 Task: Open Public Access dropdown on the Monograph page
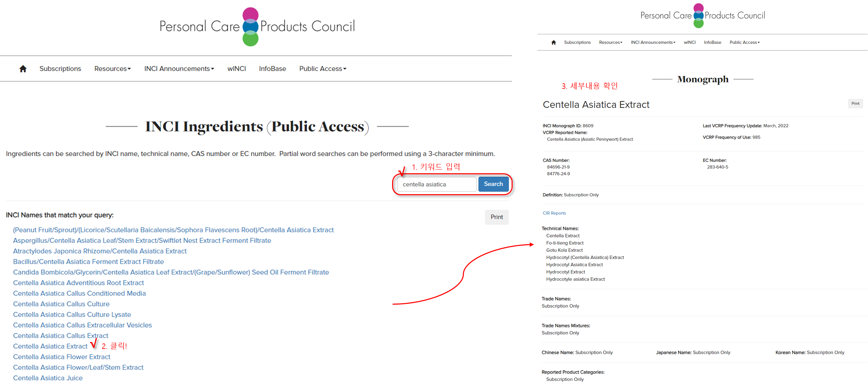[x=744, y=43]
